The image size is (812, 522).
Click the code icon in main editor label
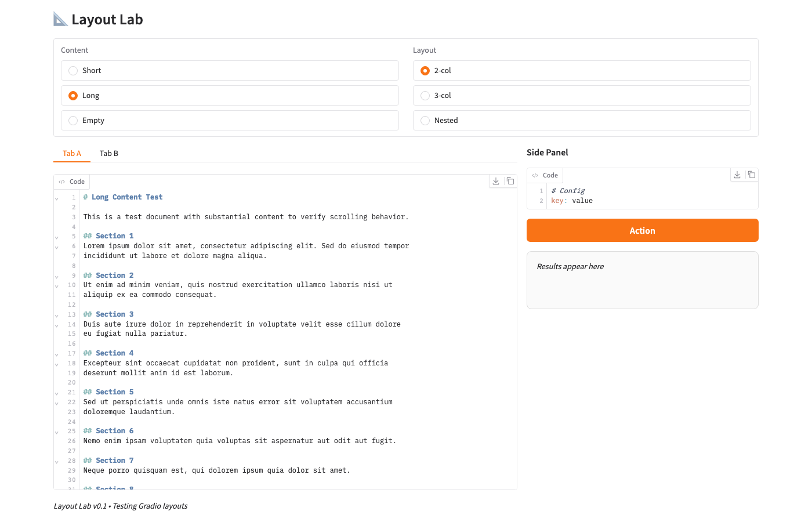(x=62, y=182)
